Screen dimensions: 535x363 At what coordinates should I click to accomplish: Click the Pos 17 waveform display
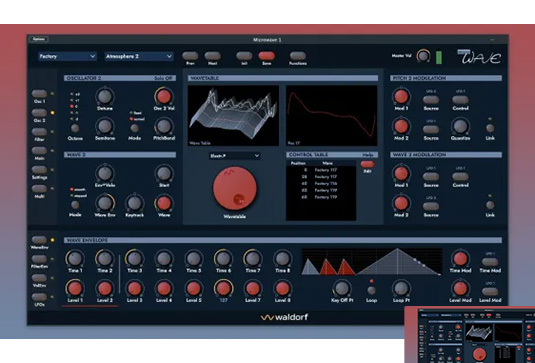pos(332,116)
